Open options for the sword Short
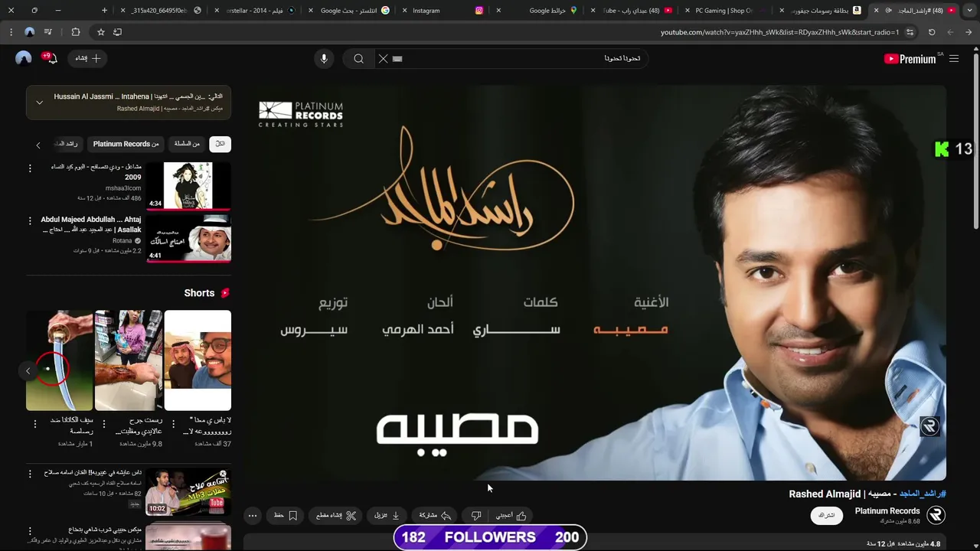This screenshot has width=980, height=551. tap(35, 423)
